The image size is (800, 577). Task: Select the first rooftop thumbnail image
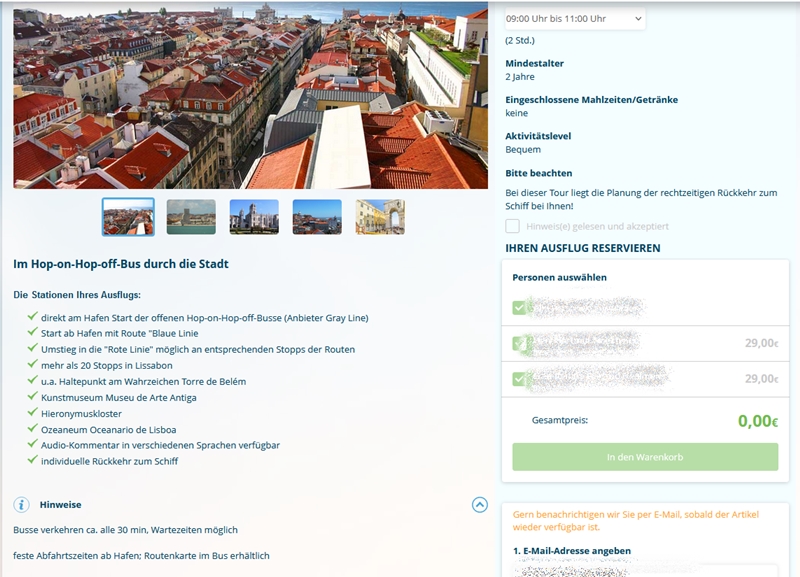128,217
